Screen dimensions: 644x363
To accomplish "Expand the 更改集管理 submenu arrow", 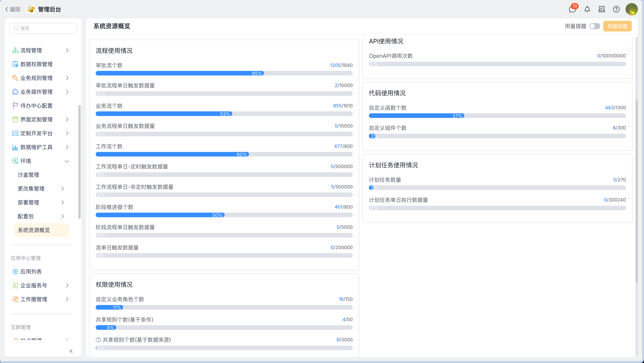I will [x=63, y=188].
